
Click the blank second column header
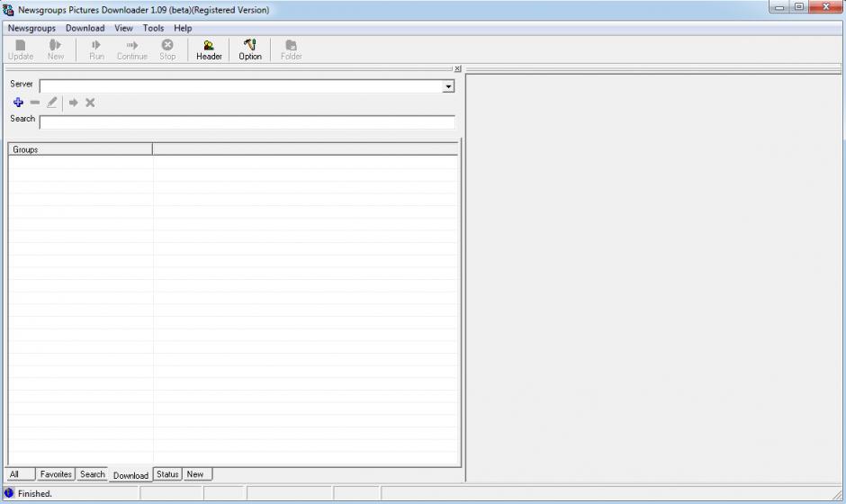tap(305, 149)
